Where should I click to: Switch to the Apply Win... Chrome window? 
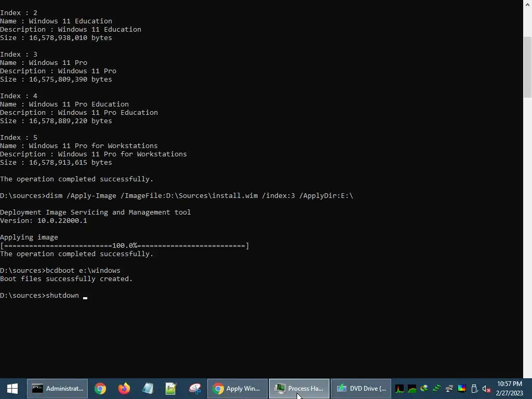click(237, 389)
